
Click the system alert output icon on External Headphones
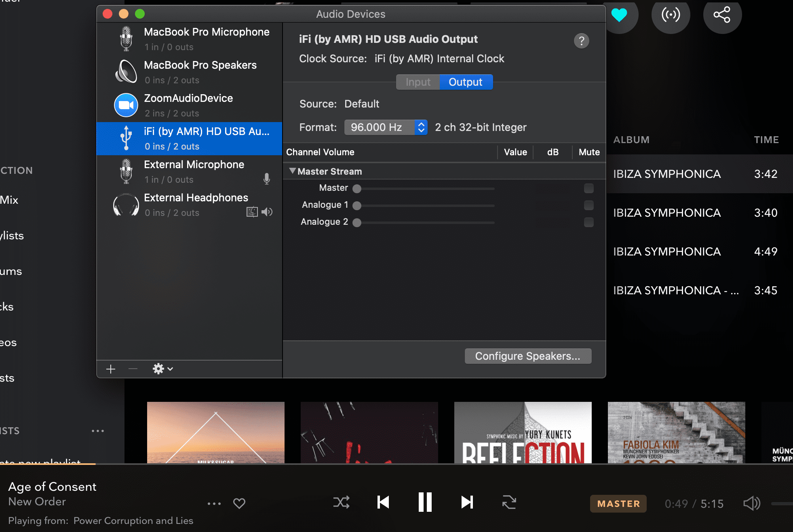tap(252, 212)
